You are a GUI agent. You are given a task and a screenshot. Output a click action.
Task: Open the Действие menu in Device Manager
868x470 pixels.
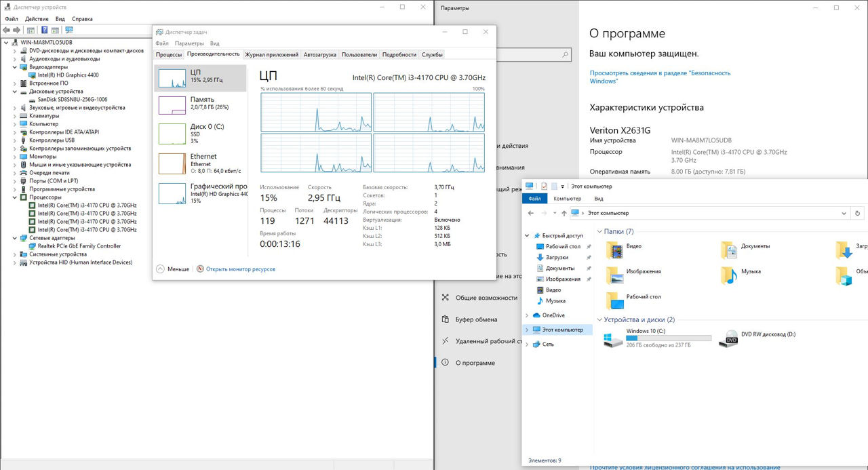tap(37, 19)
